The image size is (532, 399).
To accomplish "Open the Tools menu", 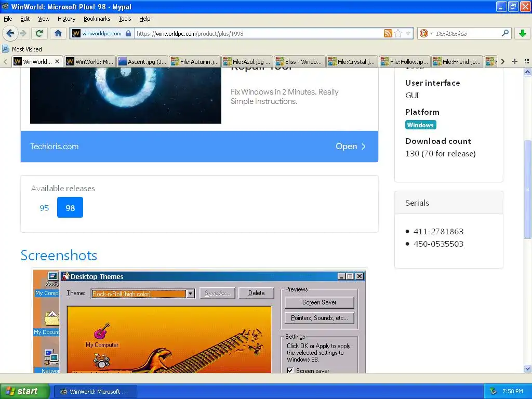I will coord(125,19).
